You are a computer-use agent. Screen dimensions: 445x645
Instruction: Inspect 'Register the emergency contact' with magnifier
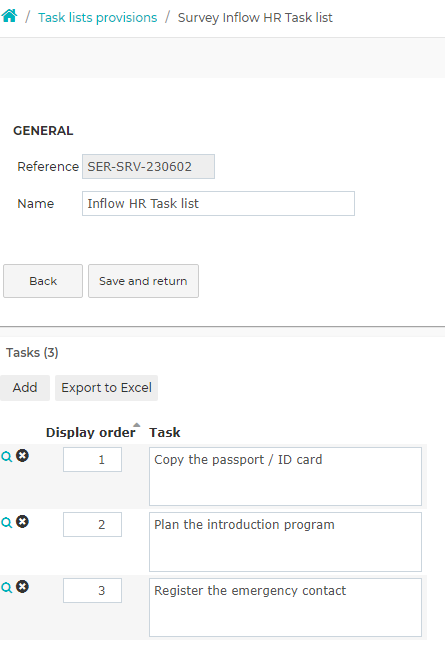pyautogui.click(x=7, y=587)
